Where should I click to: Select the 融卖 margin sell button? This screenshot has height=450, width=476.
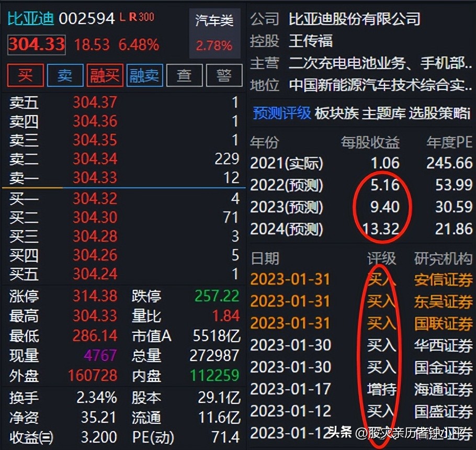coord(144,75)
